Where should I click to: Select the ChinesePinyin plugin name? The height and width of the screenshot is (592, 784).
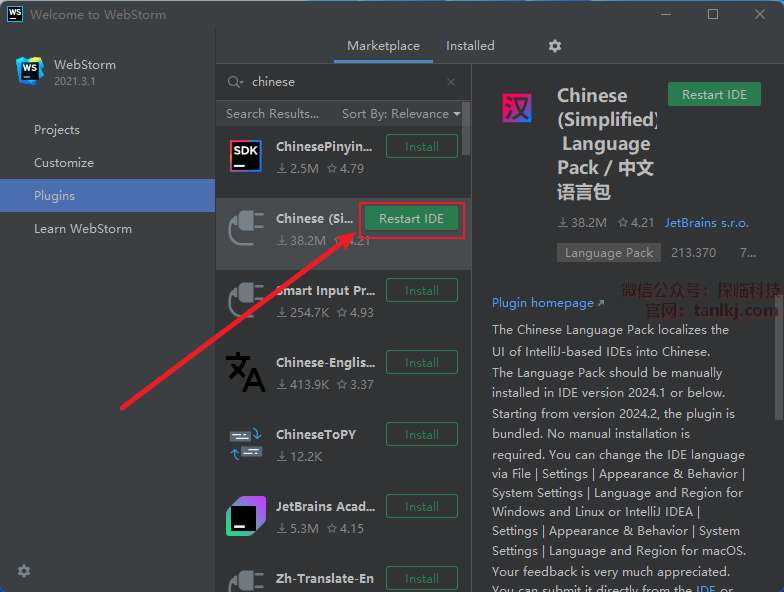pyautogui.click(x=324, y=146)
